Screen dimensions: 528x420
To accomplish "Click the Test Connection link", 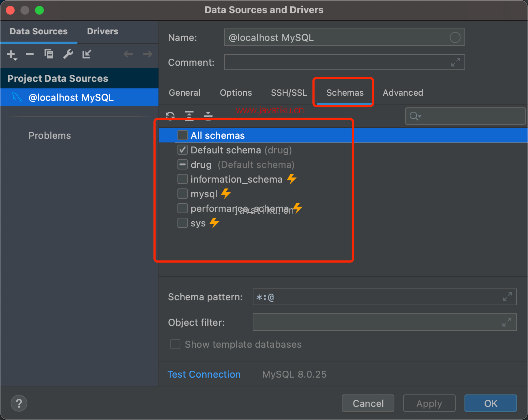I will (204, 374).
